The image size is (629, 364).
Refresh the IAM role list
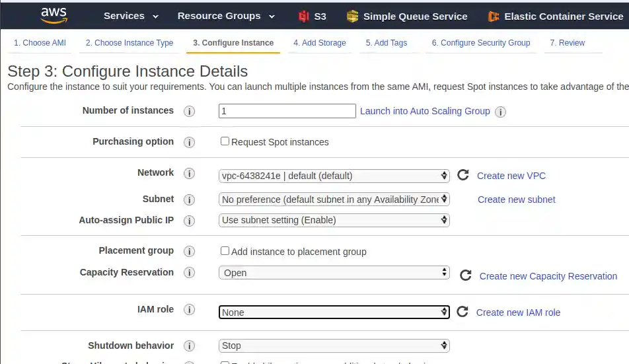462,312
